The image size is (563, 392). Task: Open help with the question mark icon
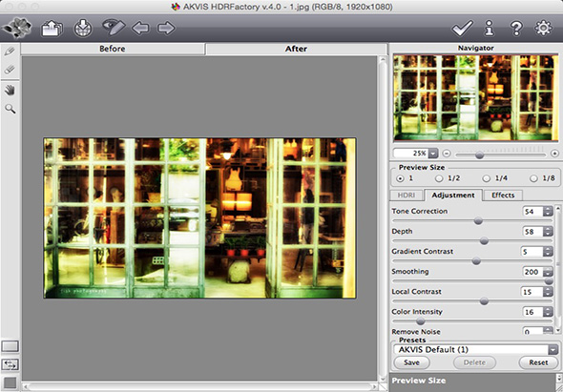pyautogui.click(x=516, y=28)
